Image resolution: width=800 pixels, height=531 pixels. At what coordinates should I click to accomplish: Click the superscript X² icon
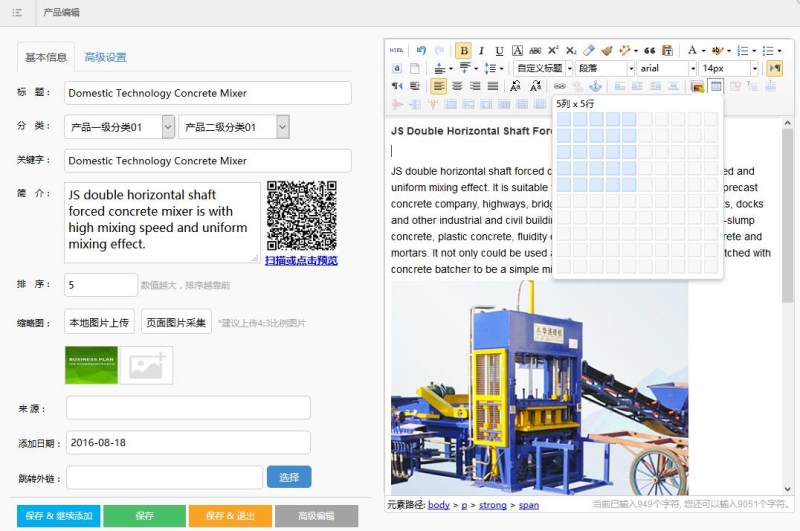click(x=553, y=50)
